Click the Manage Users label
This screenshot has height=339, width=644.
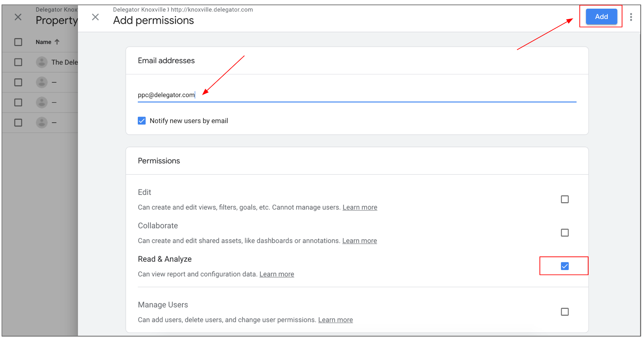163,305
